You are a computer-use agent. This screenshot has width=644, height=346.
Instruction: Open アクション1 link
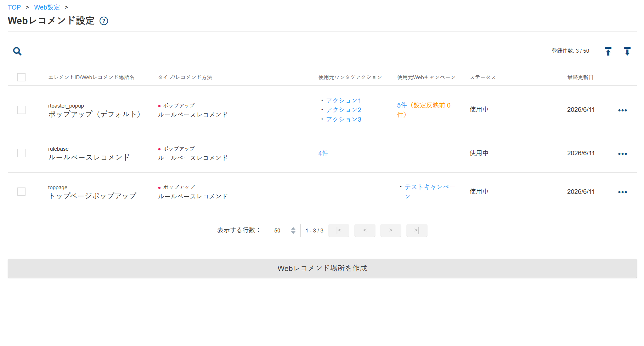[344, 100]
